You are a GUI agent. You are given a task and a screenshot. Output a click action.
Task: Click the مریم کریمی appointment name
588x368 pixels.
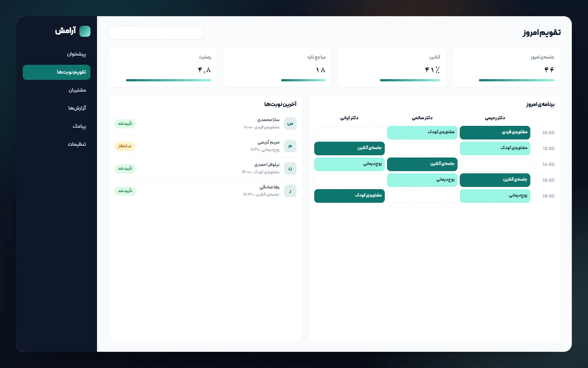click(x=269, y=142)
